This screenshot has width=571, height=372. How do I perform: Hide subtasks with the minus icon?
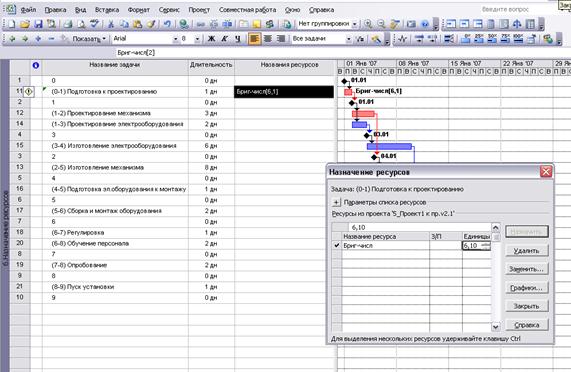point(51,39)
